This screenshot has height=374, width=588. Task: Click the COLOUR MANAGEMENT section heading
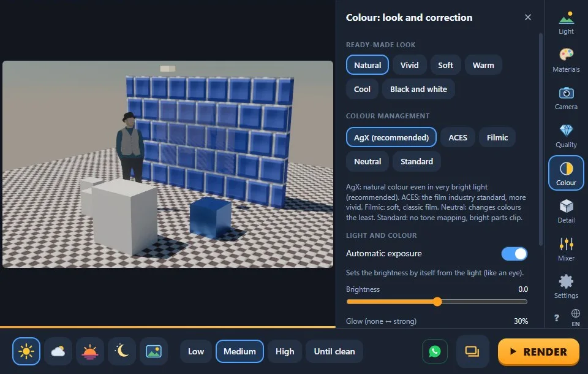click(387, 116)
